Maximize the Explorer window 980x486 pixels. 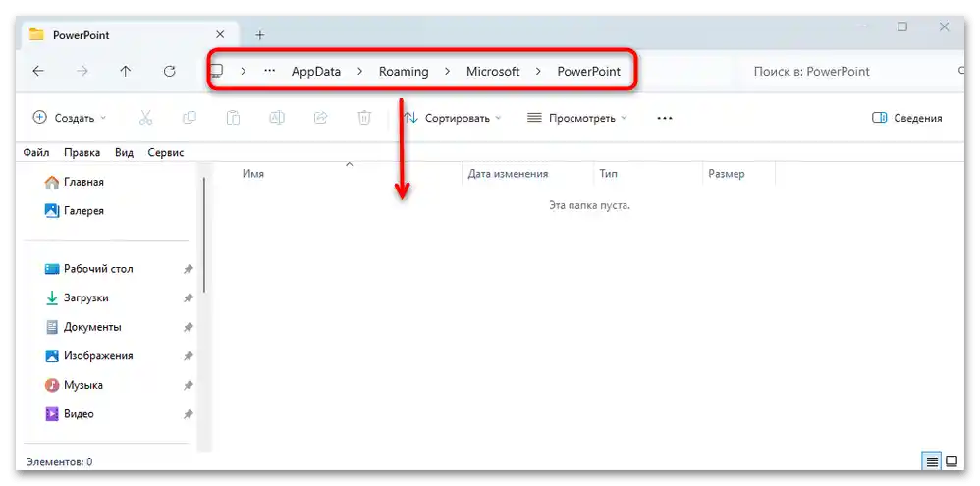[x=901, y=27]
